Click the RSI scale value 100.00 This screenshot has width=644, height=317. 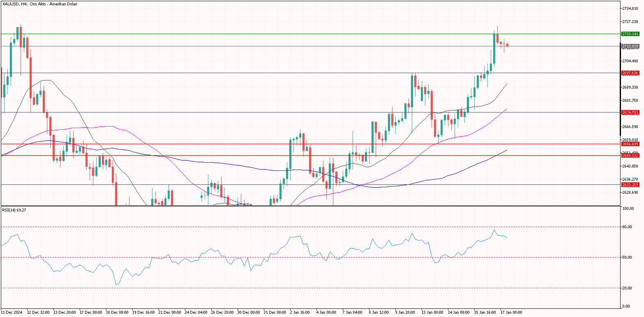(628, 209)
